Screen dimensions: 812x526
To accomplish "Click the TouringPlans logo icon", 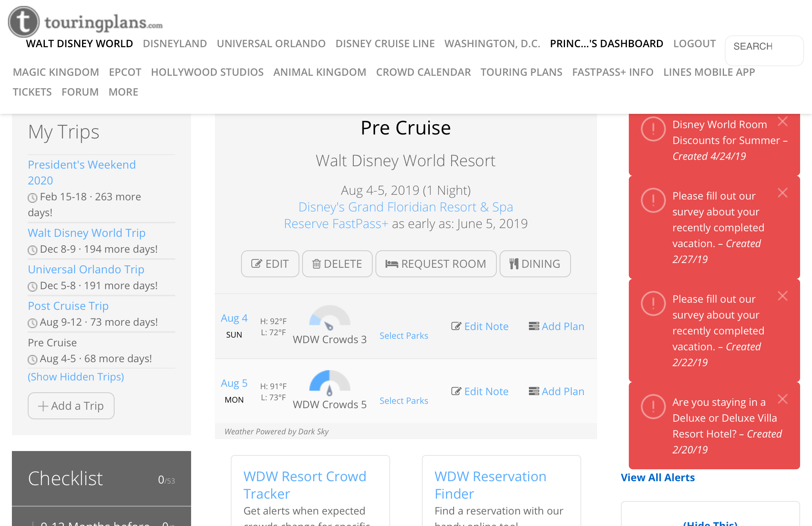I will [x=24, y=21].
